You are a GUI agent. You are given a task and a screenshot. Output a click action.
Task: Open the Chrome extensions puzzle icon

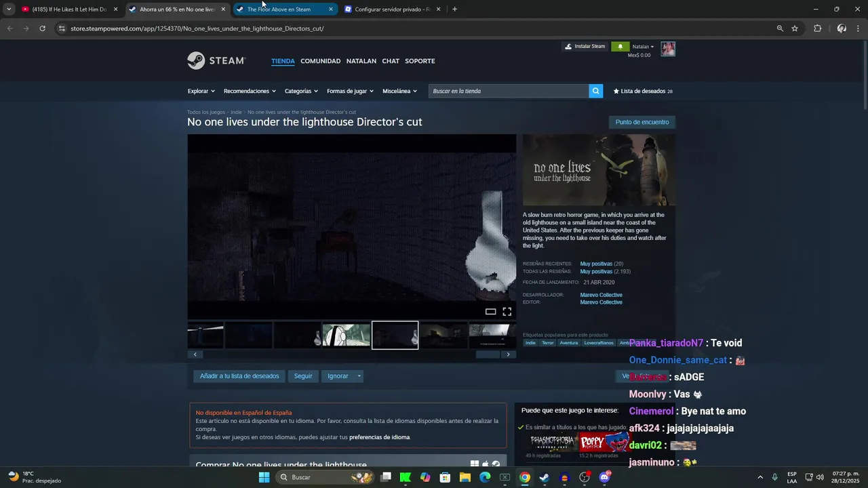click(x=817, y=28)
